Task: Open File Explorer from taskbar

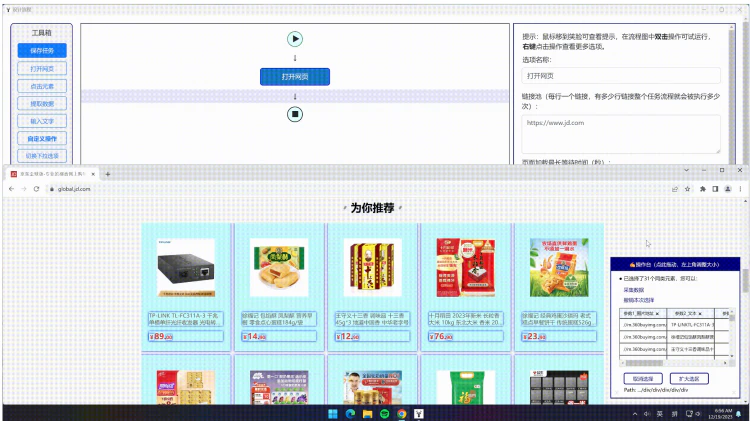Action: 367,414
